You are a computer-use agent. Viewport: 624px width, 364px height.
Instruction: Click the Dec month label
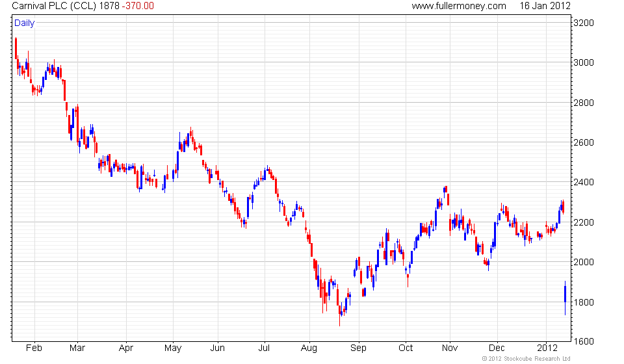click(x=497, y=348)
